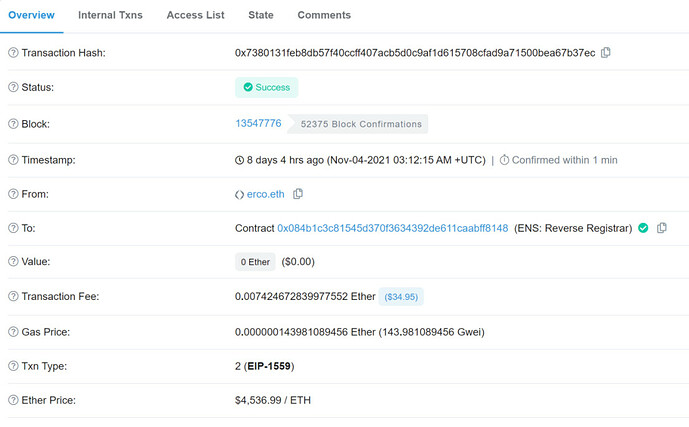Click the $4,536.99 / ETH price text
This screenshot has width=689, height=427.
[x=273, y=400]
